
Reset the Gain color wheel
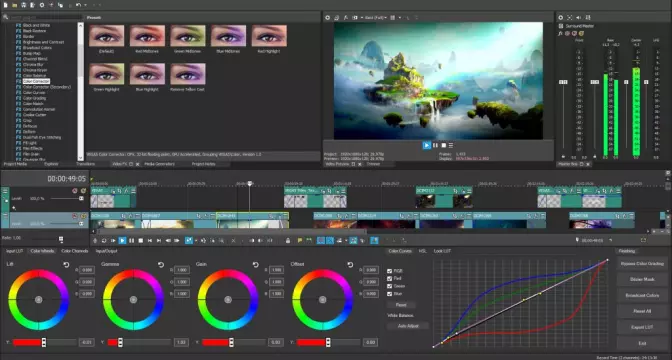(x=255, y=265)
